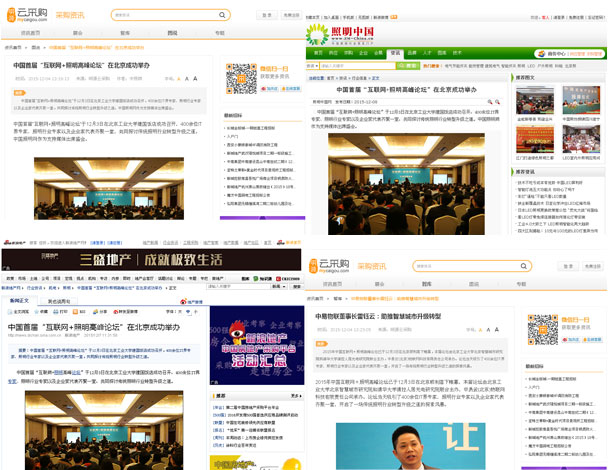Click 登录 button on 中易物联 article page
This screenshot has width=610, height=470.
pos(568,267)
